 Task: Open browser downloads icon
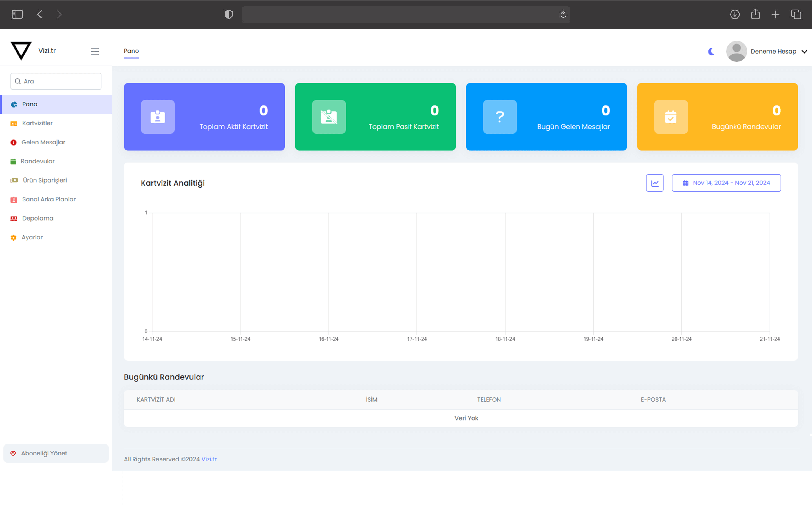pos(734,14)
